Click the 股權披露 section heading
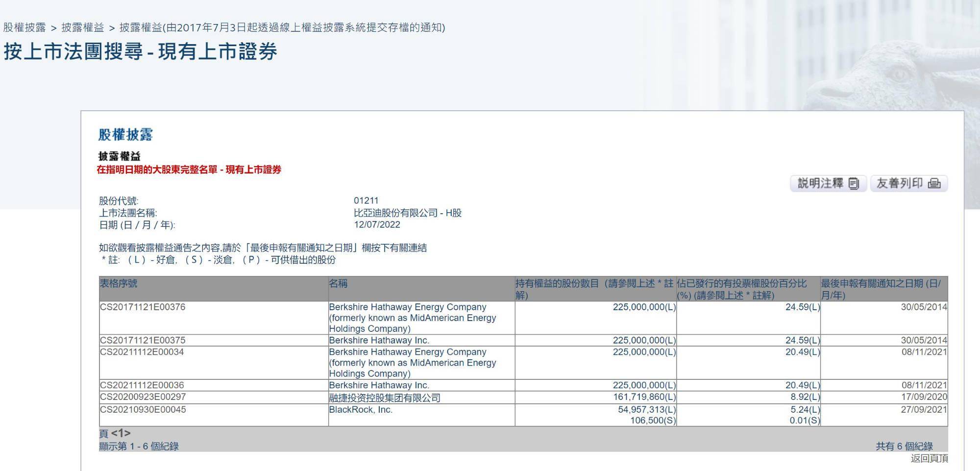 pyautogui.click(x=125, y=135)
